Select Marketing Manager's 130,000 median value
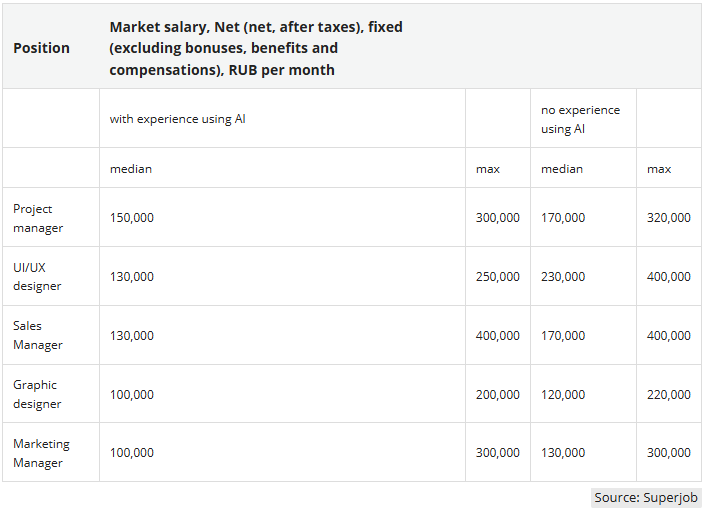708x512 pixels. 563,452
